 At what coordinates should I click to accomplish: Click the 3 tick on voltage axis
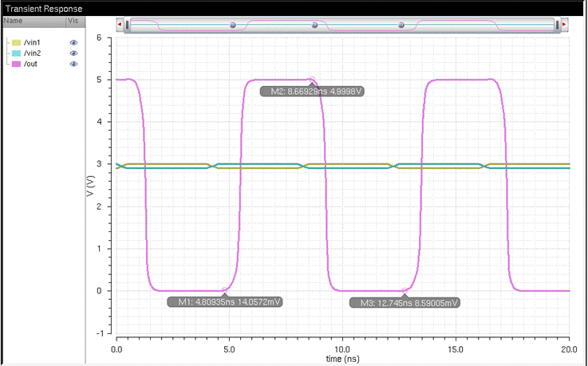(99, 164)
